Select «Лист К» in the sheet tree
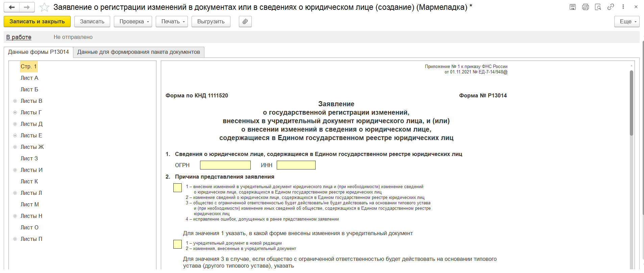This screenshot has width=644, height=273. coord(29,182)
